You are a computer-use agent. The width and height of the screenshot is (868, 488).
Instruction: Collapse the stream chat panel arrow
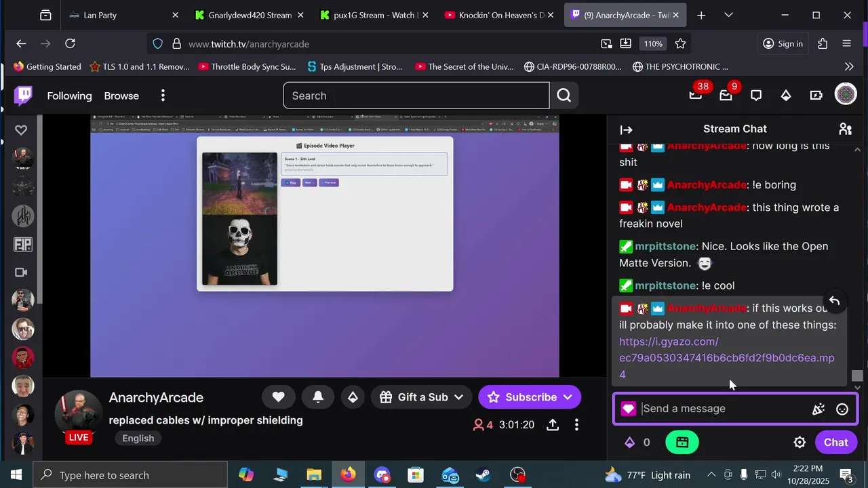click(627, 129)
